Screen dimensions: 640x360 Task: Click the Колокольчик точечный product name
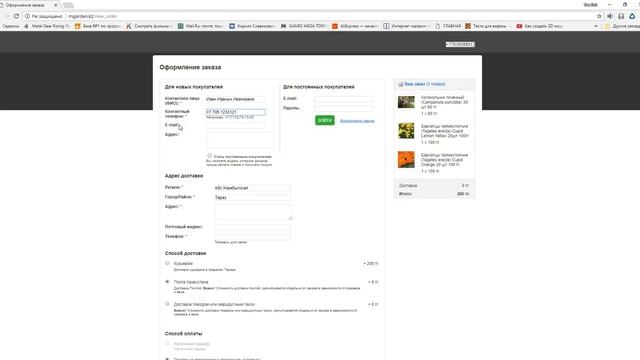click(x=444, y=102)
